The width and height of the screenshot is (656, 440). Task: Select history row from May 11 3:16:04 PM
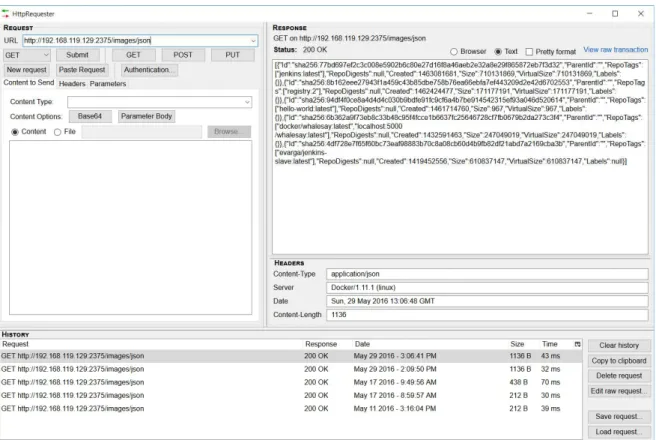coord(291,409)
